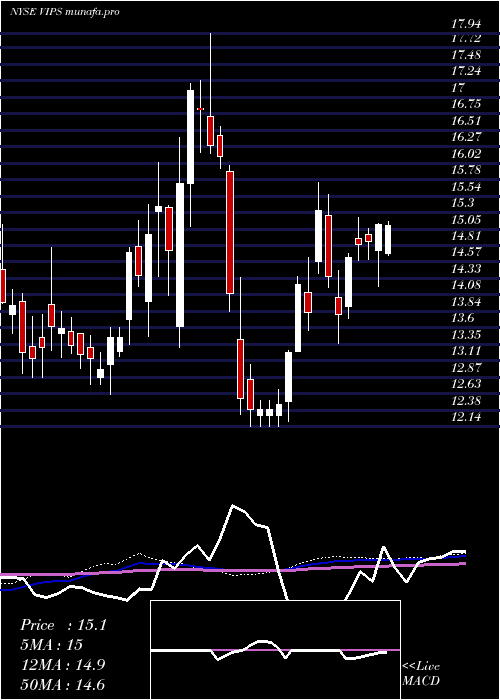This screenshot has width=500, height=700.
Task: Click the 12.87 price axis label
Action: coord(466,368)
